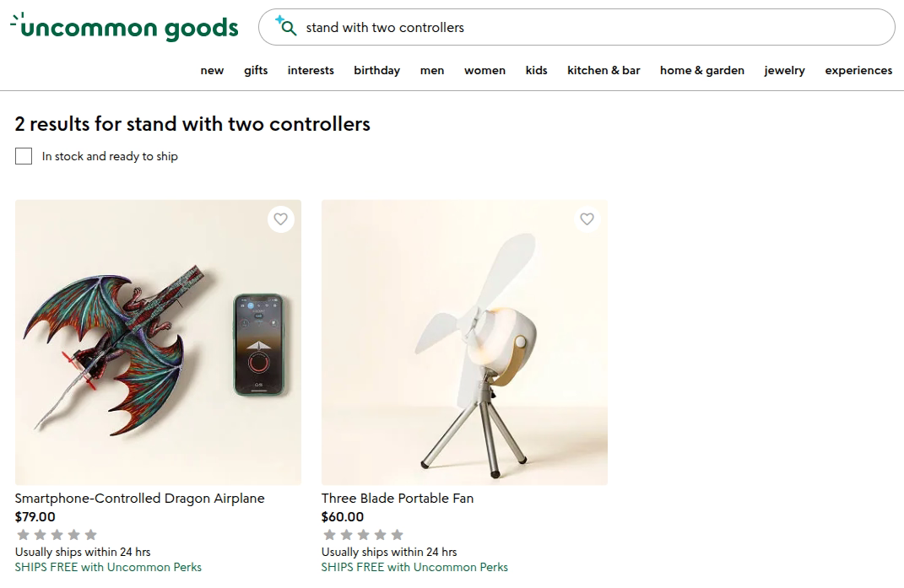The image size is (904, 588).
Task: Open Portable Fan star rating
Action: coord(363,534)
